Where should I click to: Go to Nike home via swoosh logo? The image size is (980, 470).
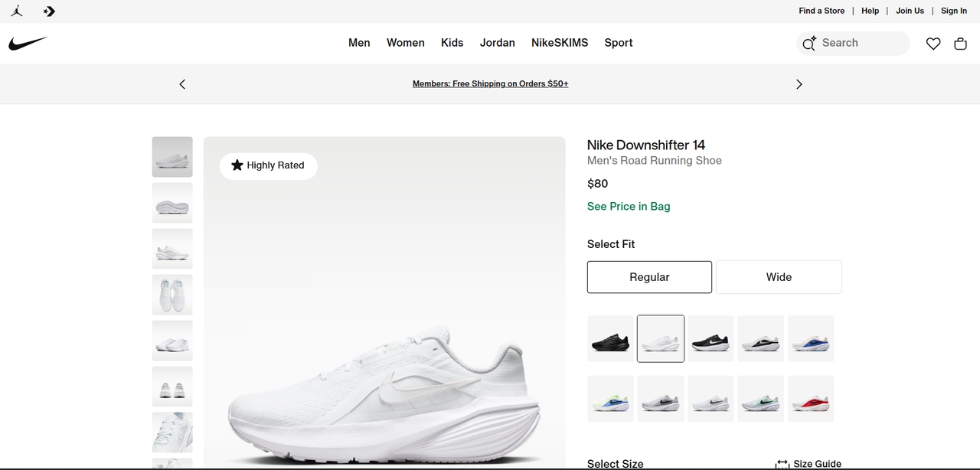point(28,44)
